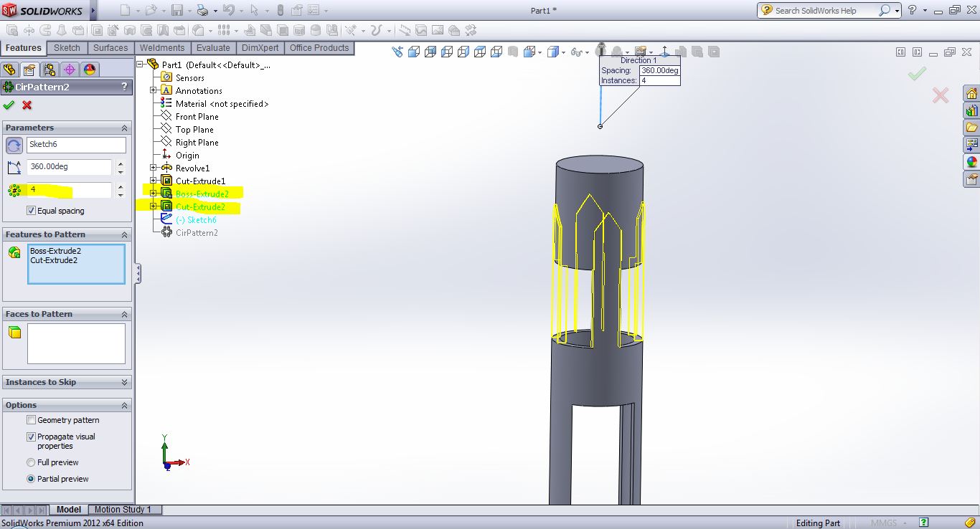Open the ConfigurationManager panel tab icon
The image size is (980, 529).
(x=49, y=70)
